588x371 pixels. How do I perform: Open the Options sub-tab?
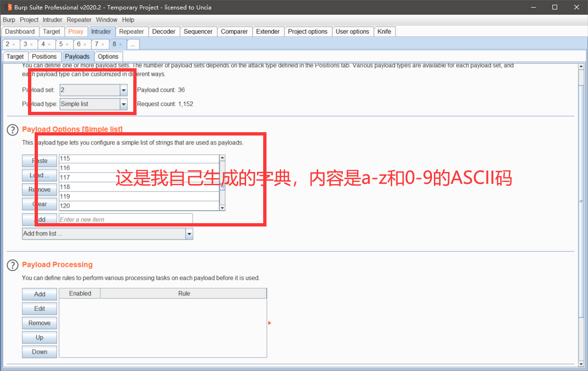click(108, 56)
